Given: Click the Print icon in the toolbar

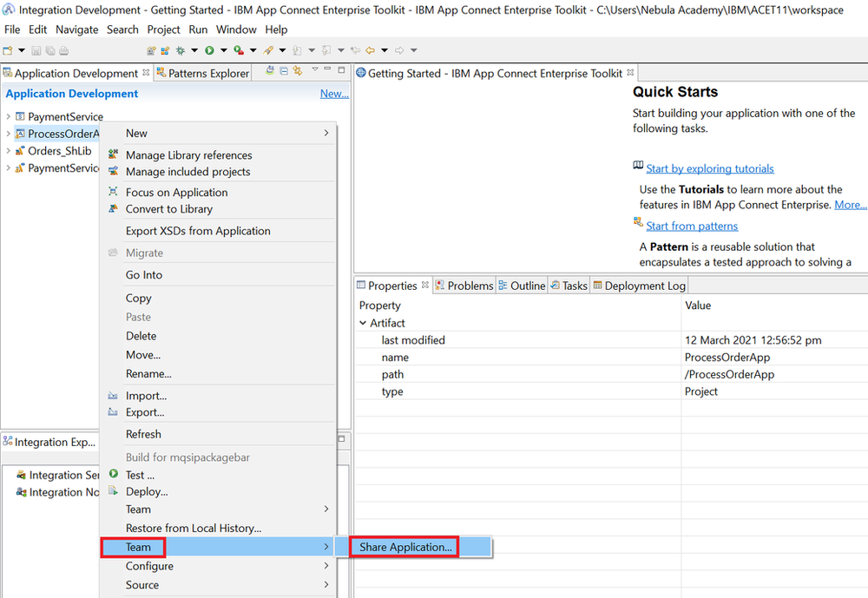Looking at the screenshot, I should (62, 49).
